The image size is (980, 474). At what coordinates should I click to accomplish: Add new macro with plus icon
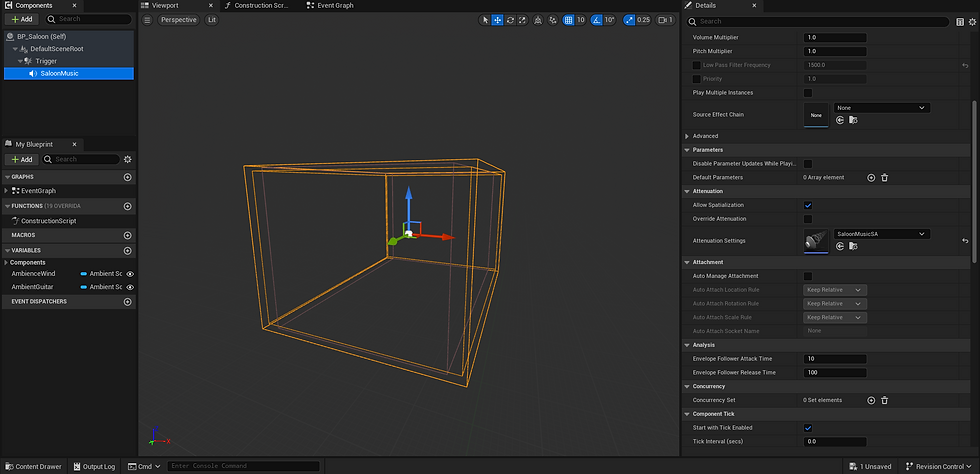click(128, 236)
